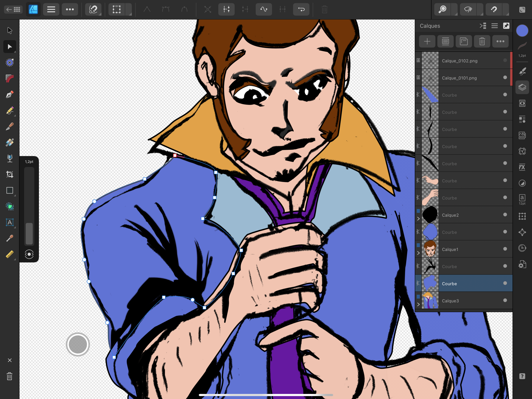Open the FX layer effects studio
532x399 pixels.
click(x=522, y=167)
